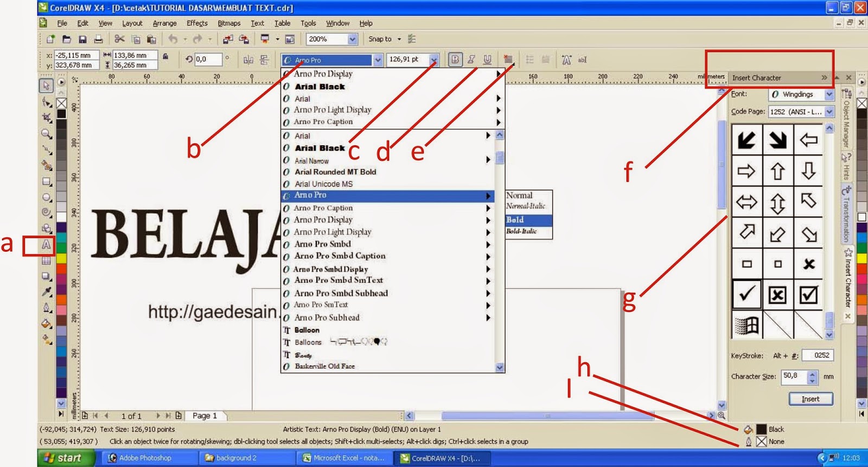Select the Rectangle tool
Screen dimensions: 868x467
[47, 182]
